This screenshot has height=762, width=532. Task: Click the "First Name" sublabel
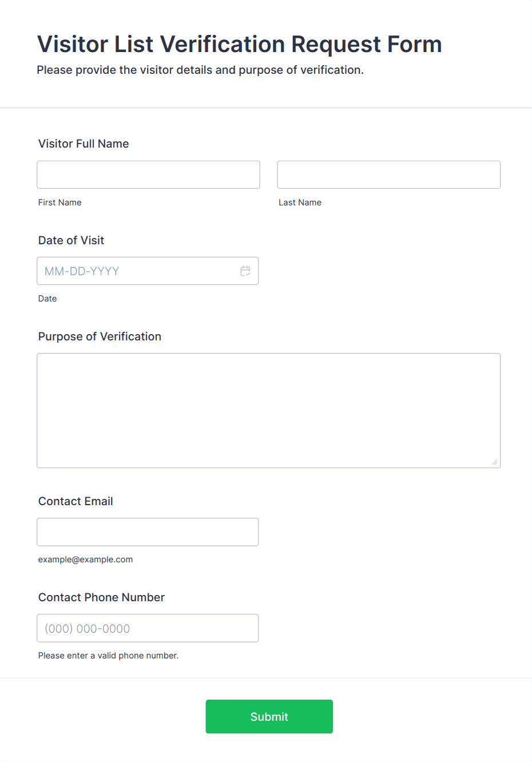(60, 203)
